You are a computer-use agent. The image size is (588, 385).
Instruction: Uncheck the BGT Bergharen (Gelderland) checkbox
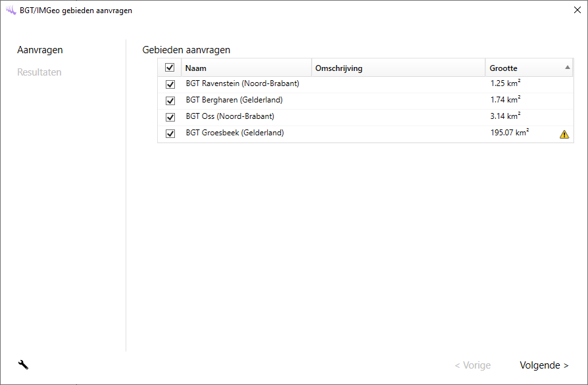tap(170, 101)
